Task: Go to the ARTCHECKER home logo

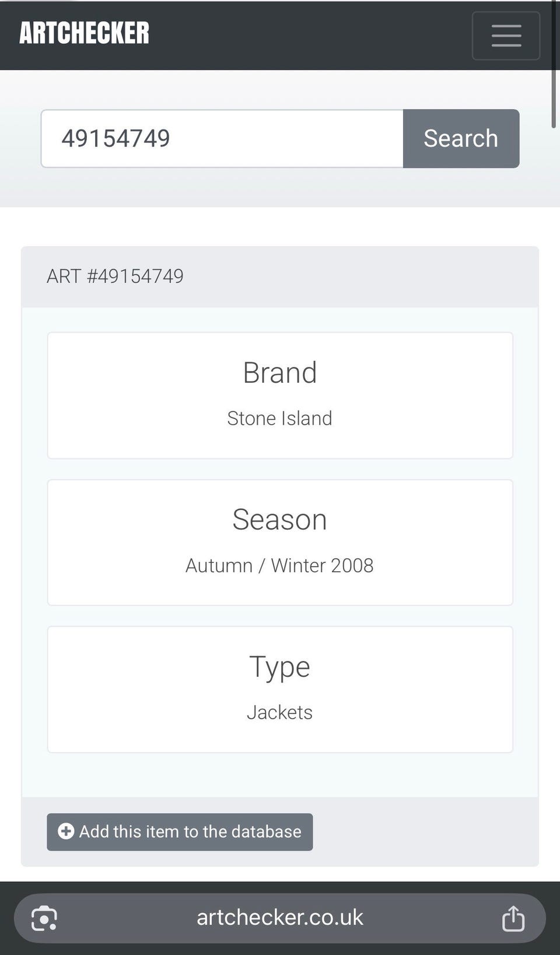Action: tap(85, 33)
